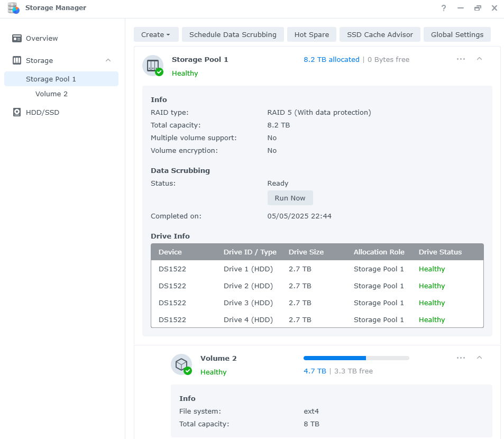The width and height of the screenshot is (504, 439).
Task: Click the Volume 2 cube icon
Action: [x=181, y=364]
